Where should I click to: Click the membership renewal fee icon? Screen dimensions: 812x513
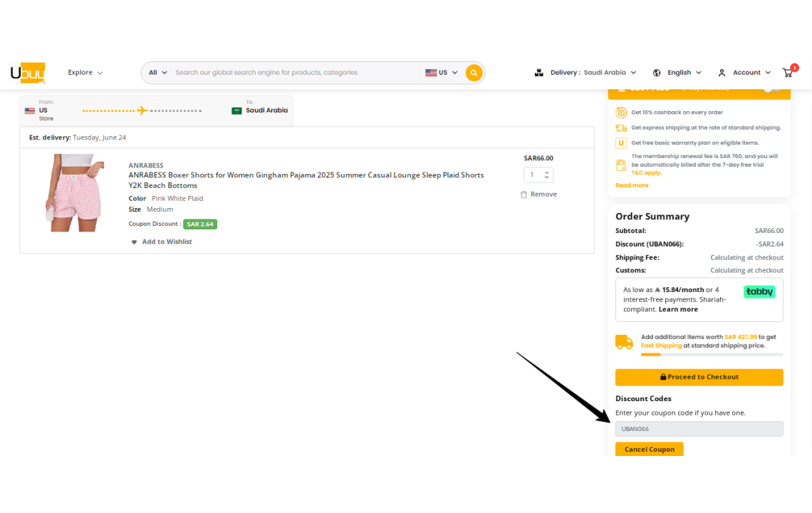tap(621, 165)
